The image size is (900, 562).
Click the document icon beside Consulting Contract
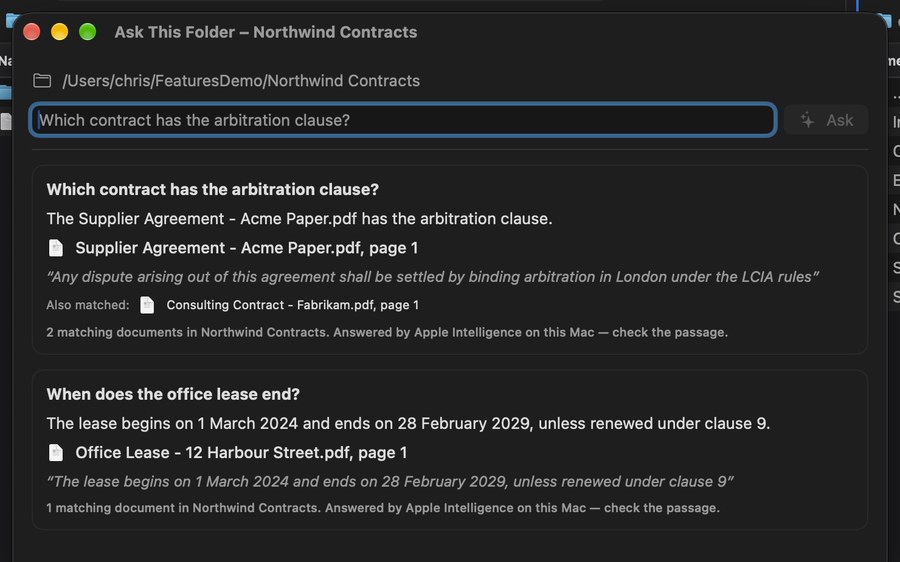click(x=147, y=305)
